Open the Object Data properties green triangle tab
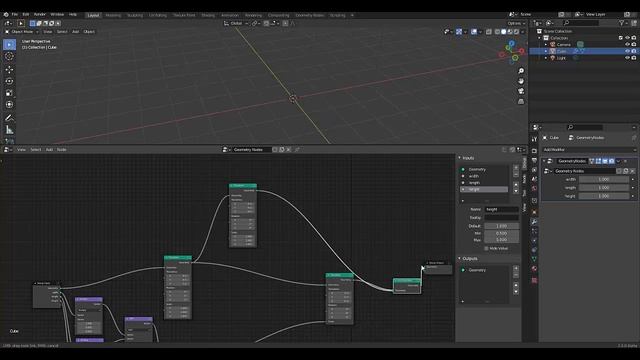The width and height of the screenshot is (640, 360). click(534, 259)
